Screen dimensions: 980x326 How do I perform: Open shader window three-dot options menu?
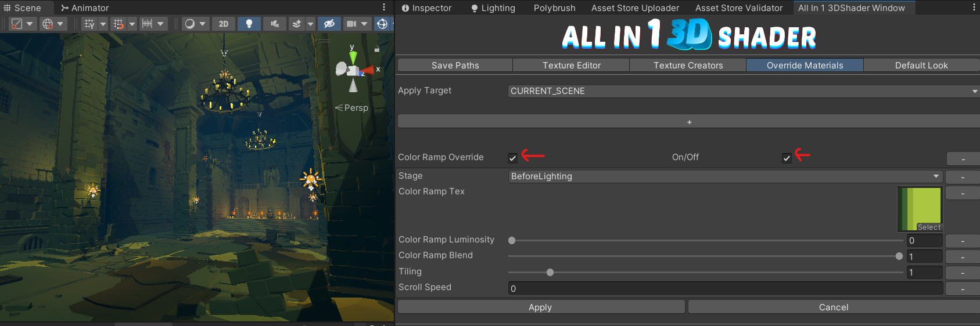(x=974, y=8)
